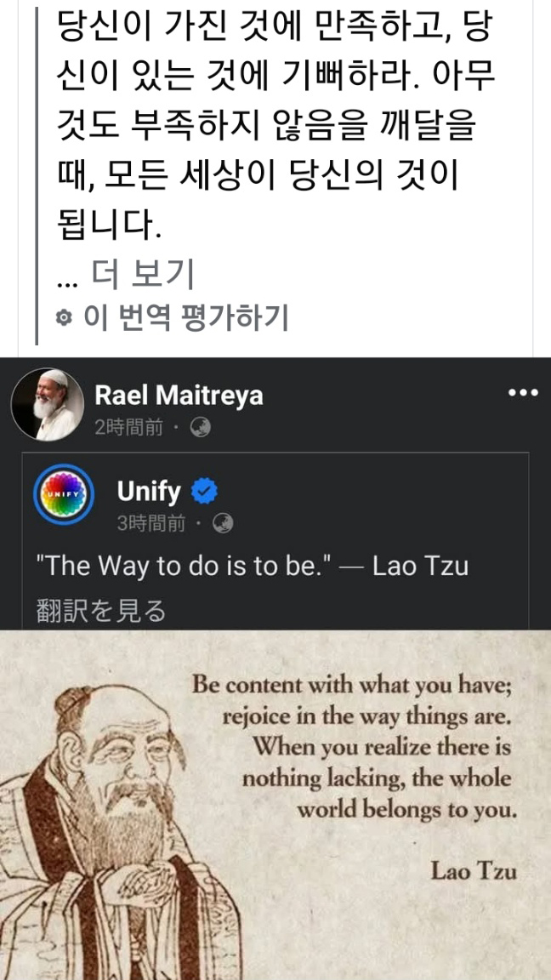Expand the translated text with 더 보기

143,274
